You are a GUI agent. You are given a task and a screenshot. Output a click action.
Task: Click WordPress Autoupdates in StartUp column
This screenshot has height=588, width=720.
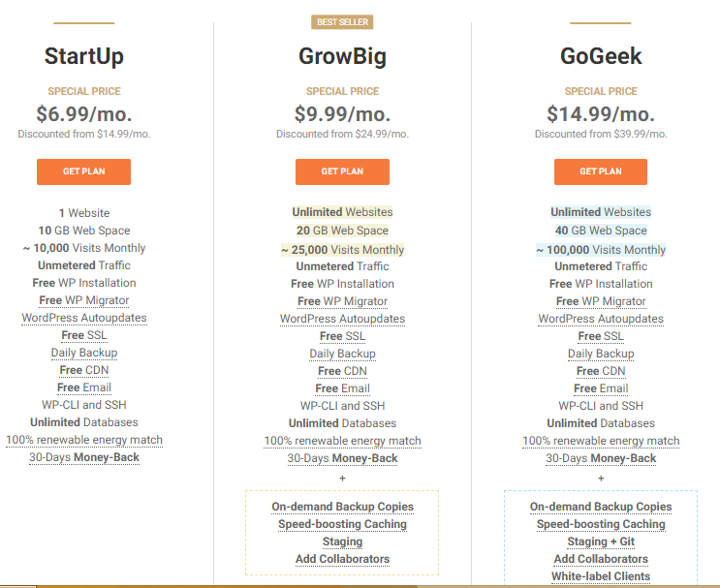coord(84,318)
